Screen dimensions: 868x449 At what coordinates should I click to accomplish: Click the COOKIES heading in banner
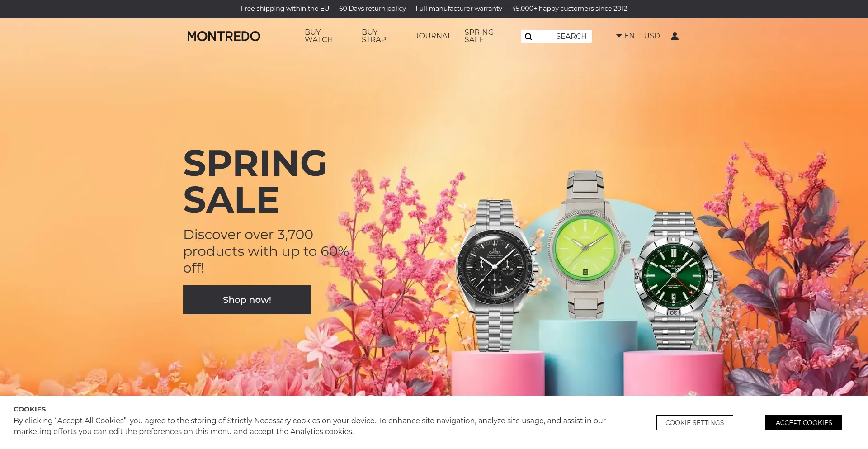coord(30,409)
